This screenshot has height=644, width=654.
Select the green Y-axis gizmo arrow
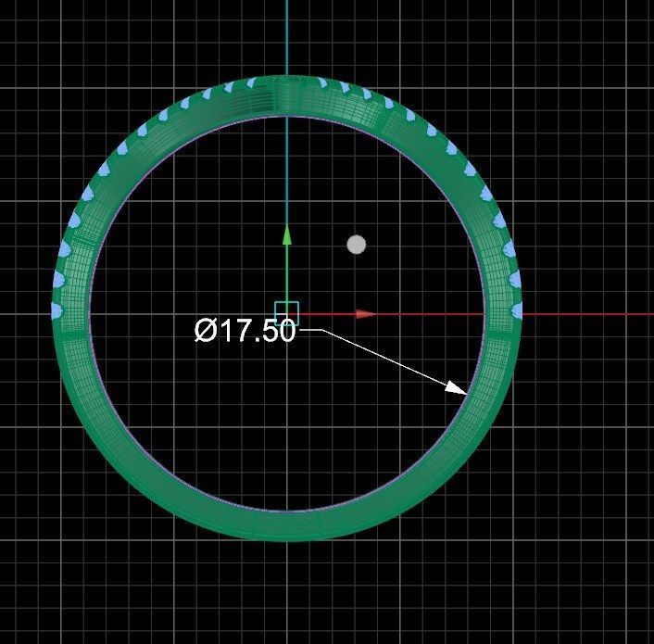point(286,235)
